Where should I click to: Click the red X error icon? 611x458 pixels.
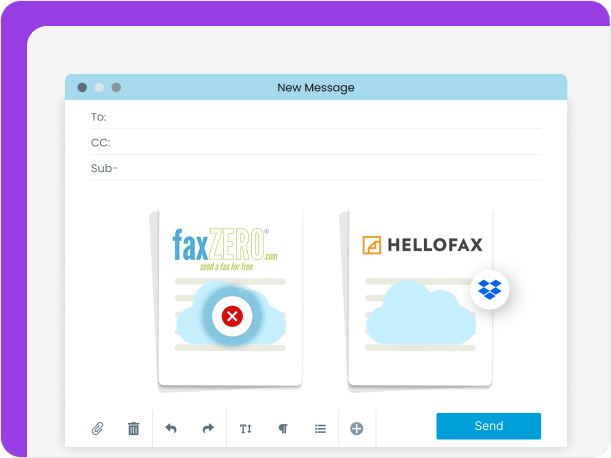232,316
